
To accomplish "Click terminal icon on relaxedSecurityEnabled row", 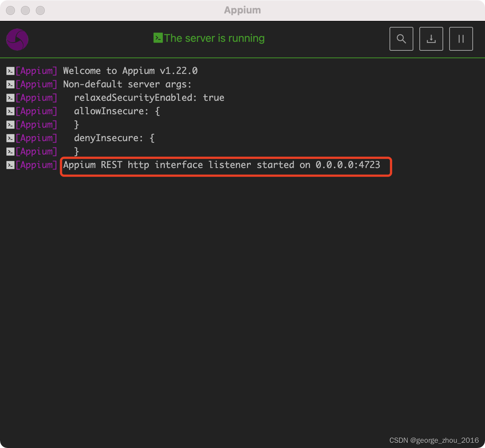I will pyautogui.click(x=10, y=98).
